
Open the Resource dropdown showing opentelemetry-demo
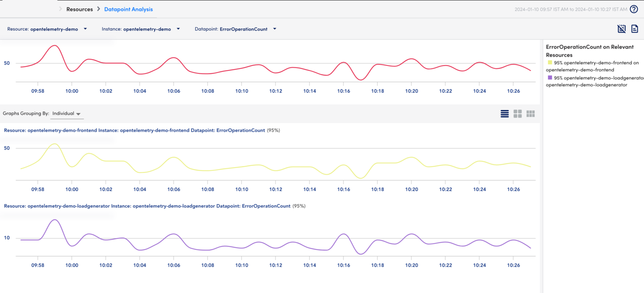coord(85,29)
